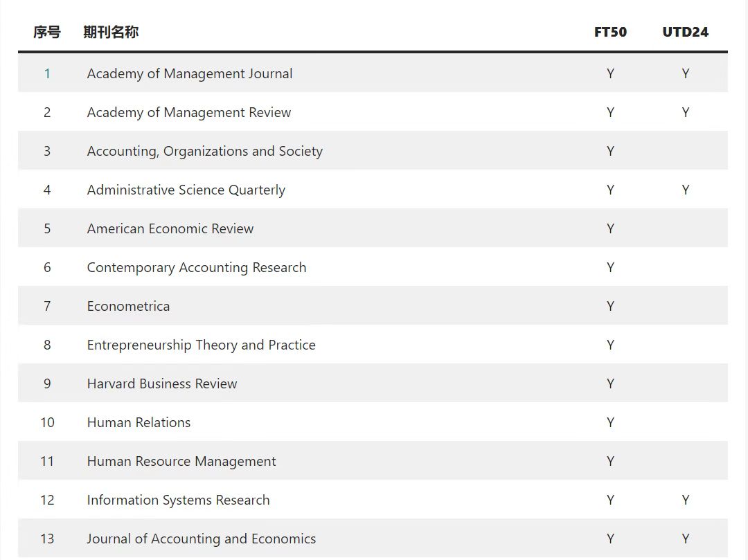Select Administrative Science Quarterly journal
This screenshot has height=560, width=748.
186,190
